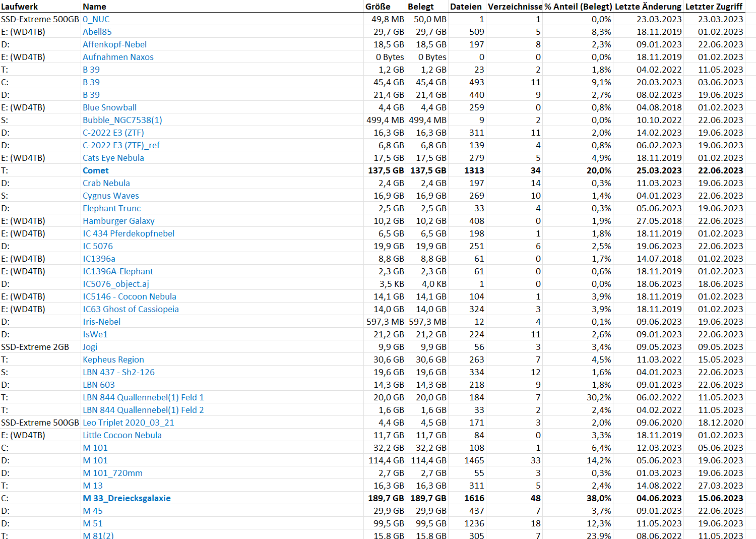Click the IC1396a name link

[x=99, y=259]
